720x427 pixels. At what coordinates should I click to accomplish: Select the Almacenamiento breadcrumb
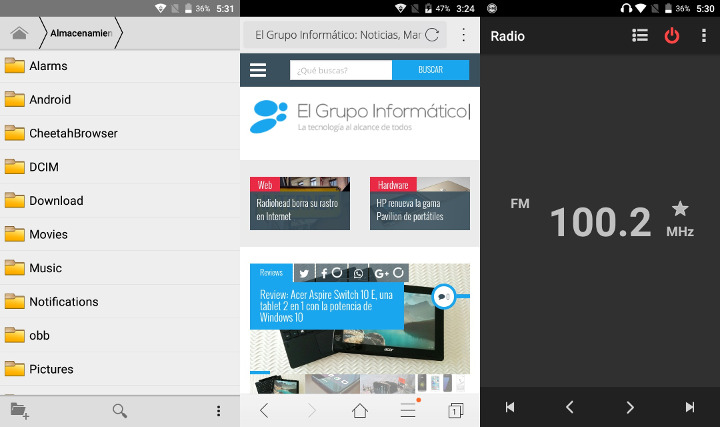[x=81, y=33]
